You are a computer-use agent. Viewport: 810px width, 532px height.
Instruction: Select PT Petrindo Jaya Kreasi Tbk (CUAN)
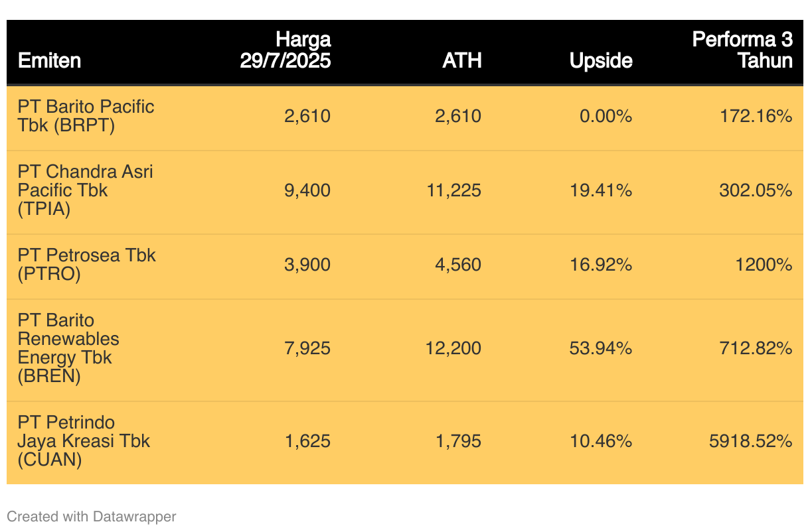[84, 441]
